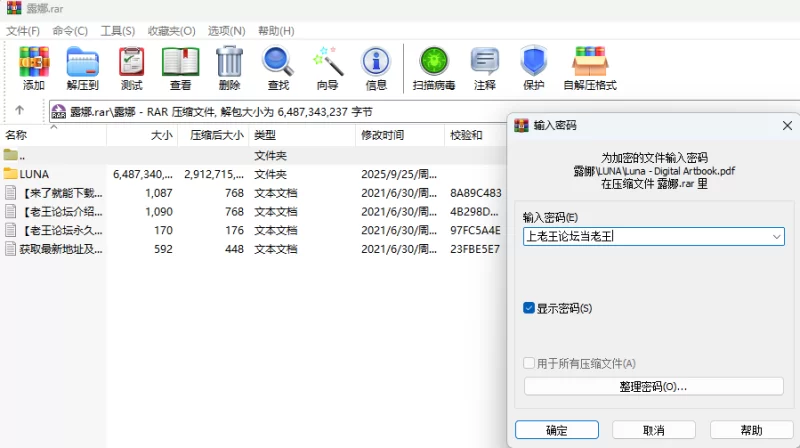Uncheck the 显示密码(S) checkbox
This screenshot has width=800, height=448.
pos(529,308)
